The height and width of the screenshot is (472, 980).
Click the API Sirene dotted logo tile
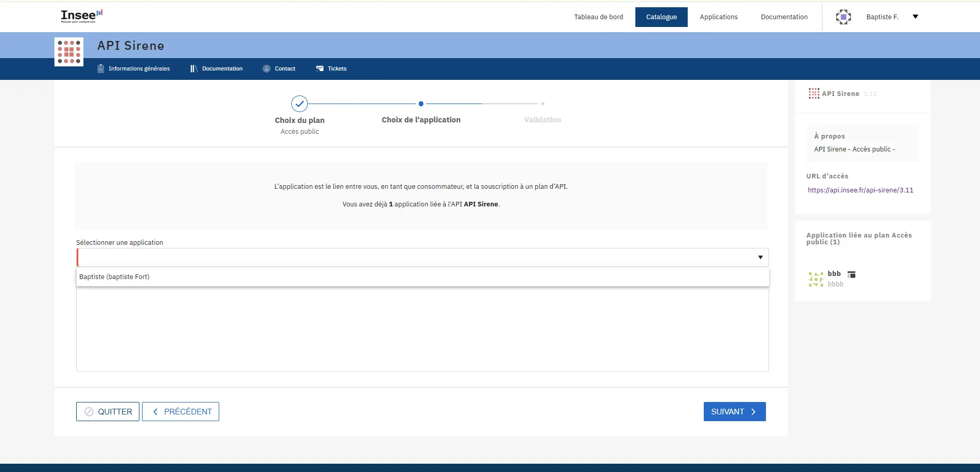click(x=69, y=52)
